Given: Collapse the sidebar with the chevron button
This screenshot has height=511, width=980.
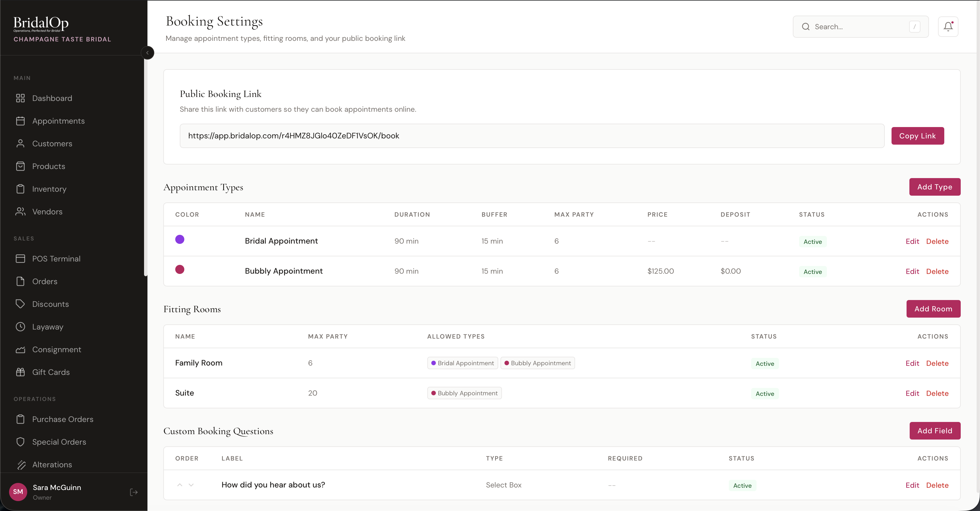Looking at the screenshot, I should [148, 52].
